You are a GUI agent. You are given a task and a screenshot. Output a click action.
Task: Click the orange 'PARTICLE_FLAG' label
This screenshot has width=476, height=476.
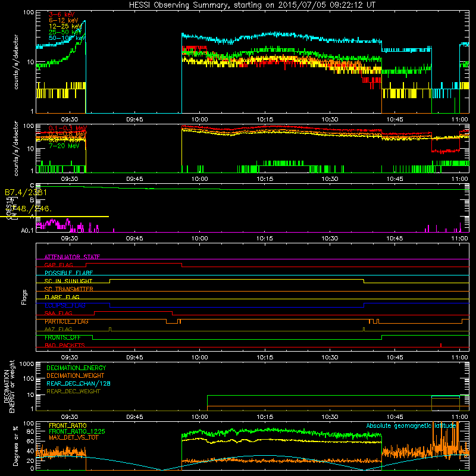67,321
